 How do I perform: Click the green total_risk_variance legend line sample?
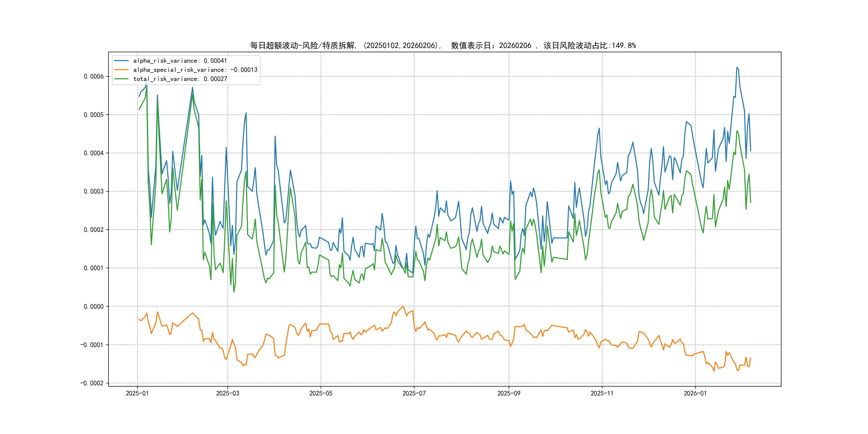pos(121,79)
